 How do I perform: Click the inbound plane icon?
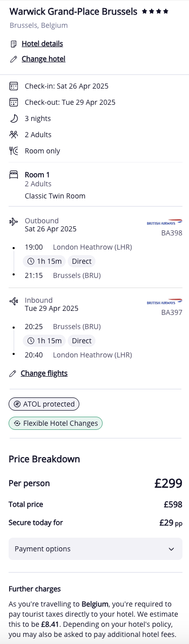click(x=14, y=301)
